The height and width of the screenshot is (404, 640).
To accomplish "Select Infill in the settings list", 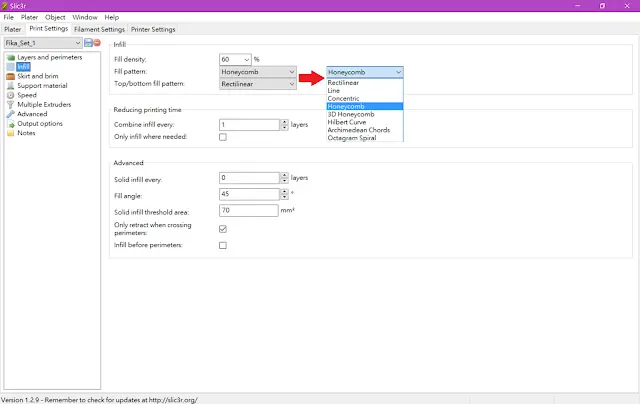I will tap(23, 67).
